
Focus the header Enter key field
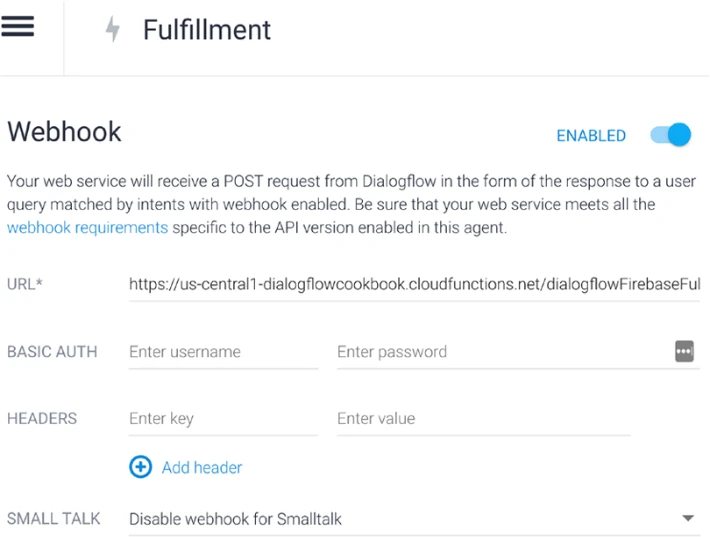[x=224, y=418]
